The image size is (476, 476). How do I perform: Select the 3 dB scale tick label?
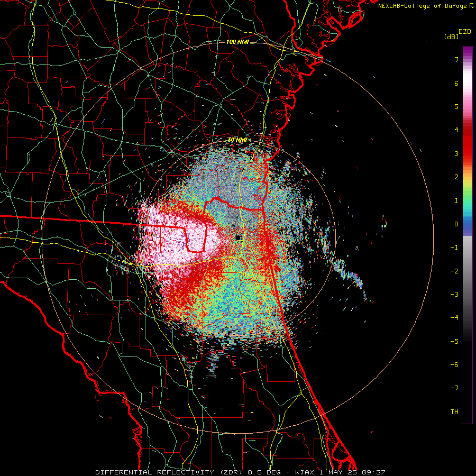[456, 153]
